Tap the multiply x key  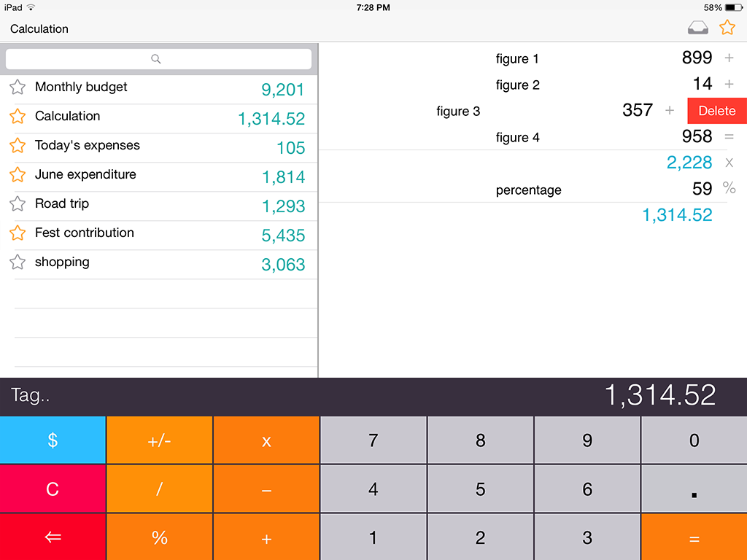click(x=266, y=440)
